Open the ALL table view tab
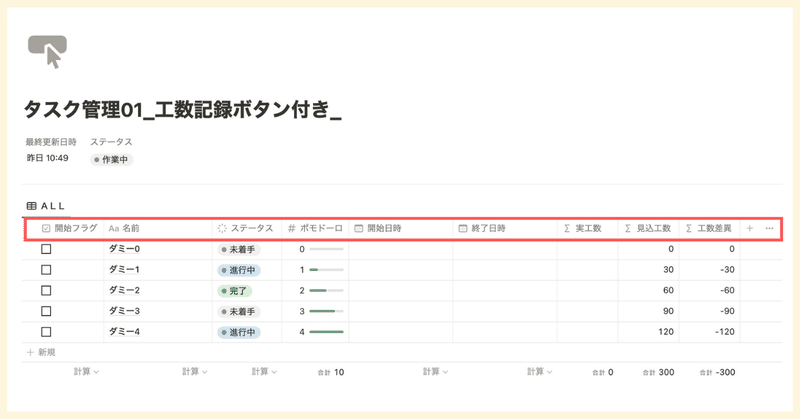Image resolution: width=800 pixels, height=419 pixels. tap(46, 206)
